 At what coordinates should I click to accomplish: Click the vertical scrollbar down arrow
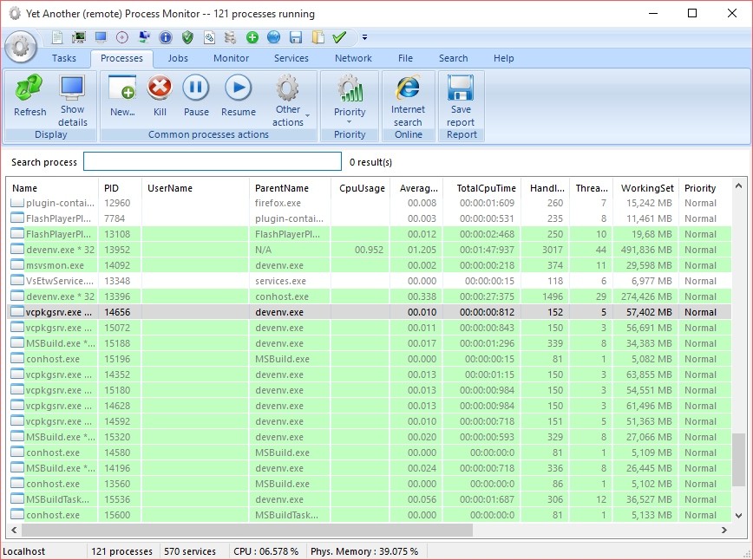[738, 516]
